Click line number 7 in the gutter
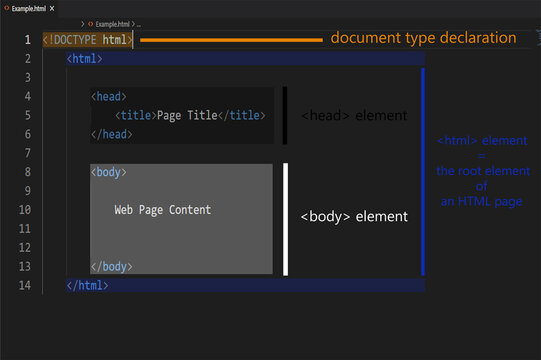 coord(28,153)
